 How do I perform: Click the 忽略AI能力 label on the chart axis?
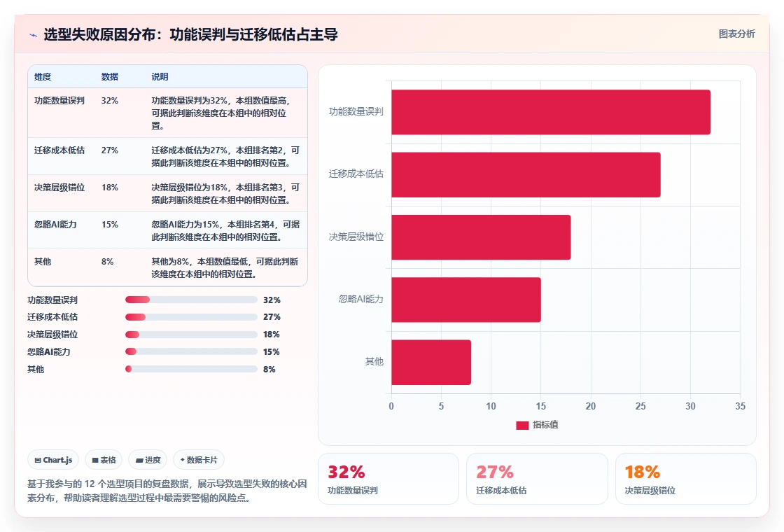[x=361, y=299]
